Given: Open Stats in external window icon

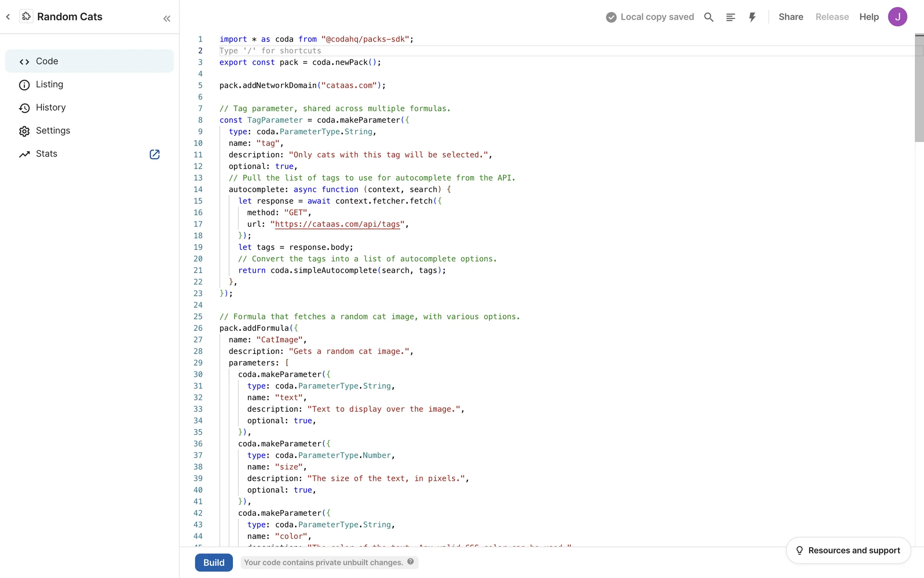Looking at the screenshot, I should click(154, 154).
